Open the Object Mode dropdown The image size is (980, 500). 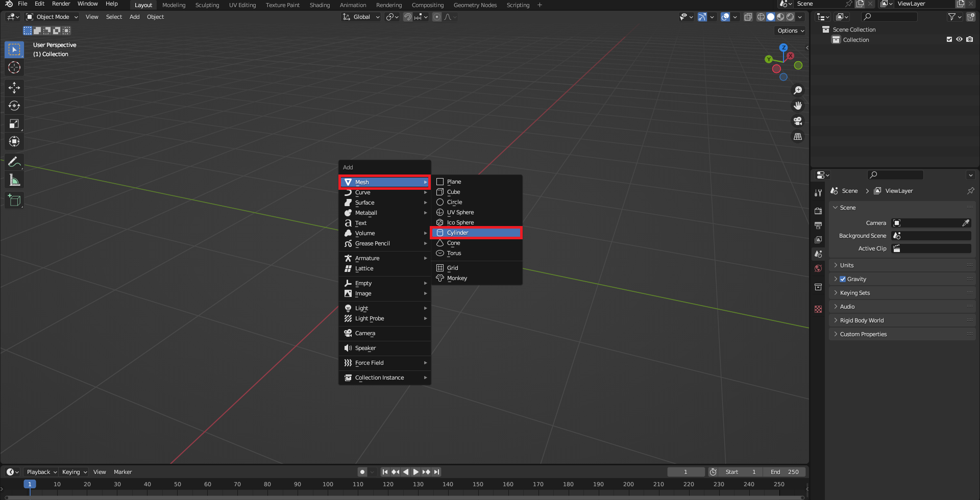click(52, 17)
